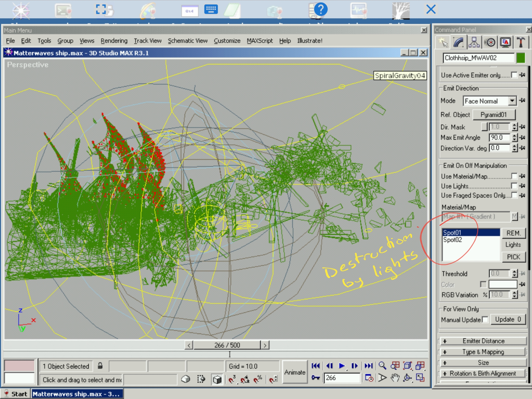Viewport: 532px width, 399px height.
Task: Open the Hierarchy panel tab icon
Action: (474, 42)
